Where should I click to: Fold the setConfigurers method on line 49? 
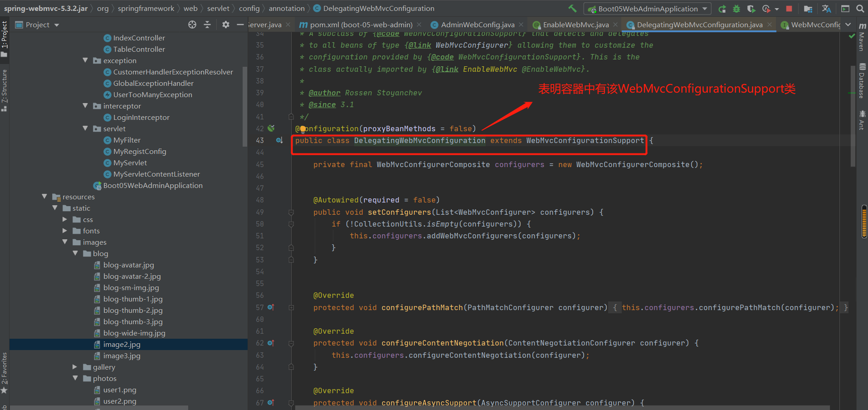pos(291,212)
